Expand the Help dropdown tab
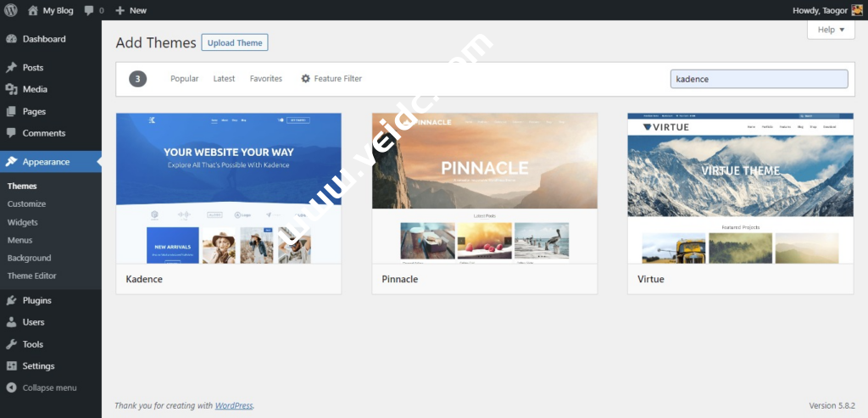Image resolution: width=868 pixels, height=418 pixels. coord(831,30)
